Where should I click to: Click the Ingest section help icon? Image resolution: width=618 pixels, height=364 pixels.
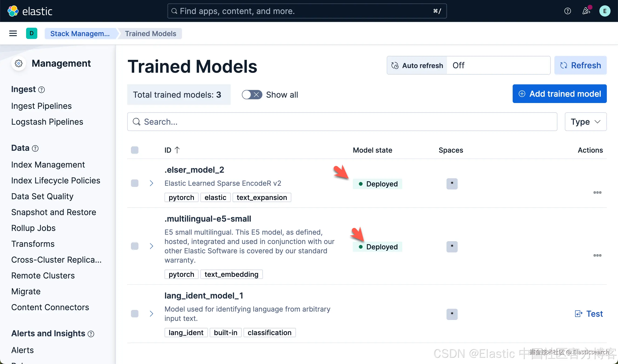pos(42,90)
